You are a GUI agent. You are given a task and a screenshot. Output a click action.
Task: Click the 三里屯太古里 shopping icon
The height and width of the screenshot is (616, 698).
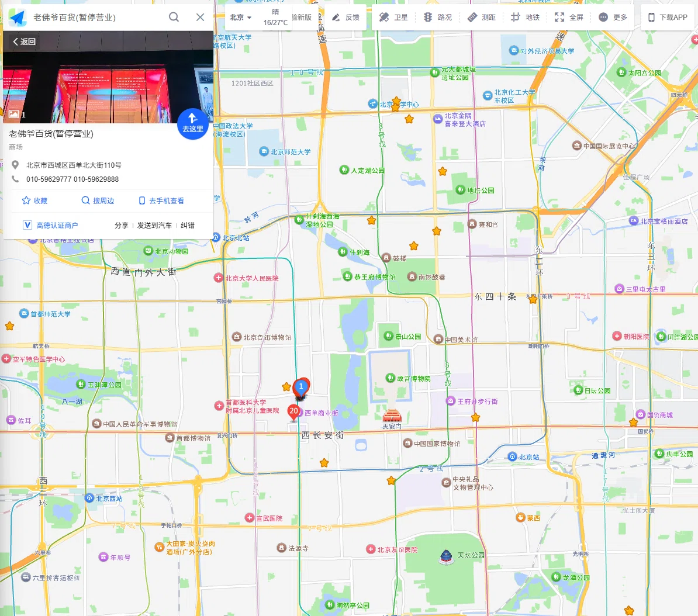619,289
